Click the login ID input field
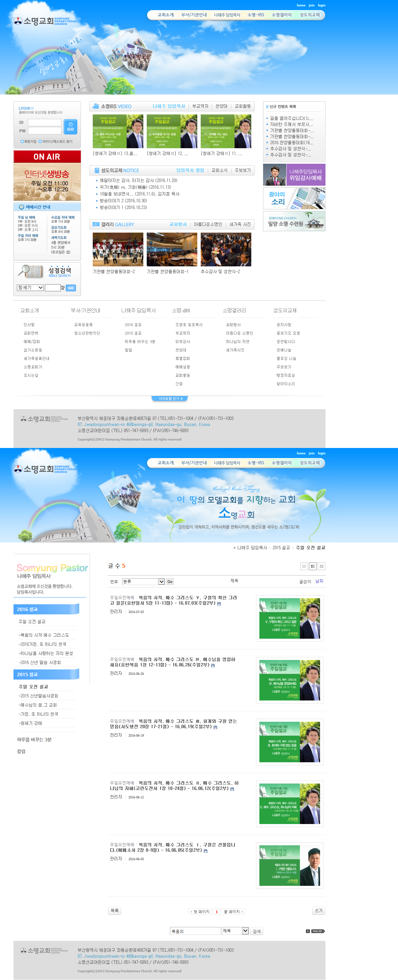The width and height of the screenshot is (398, 980). click(x=45, y=123)
